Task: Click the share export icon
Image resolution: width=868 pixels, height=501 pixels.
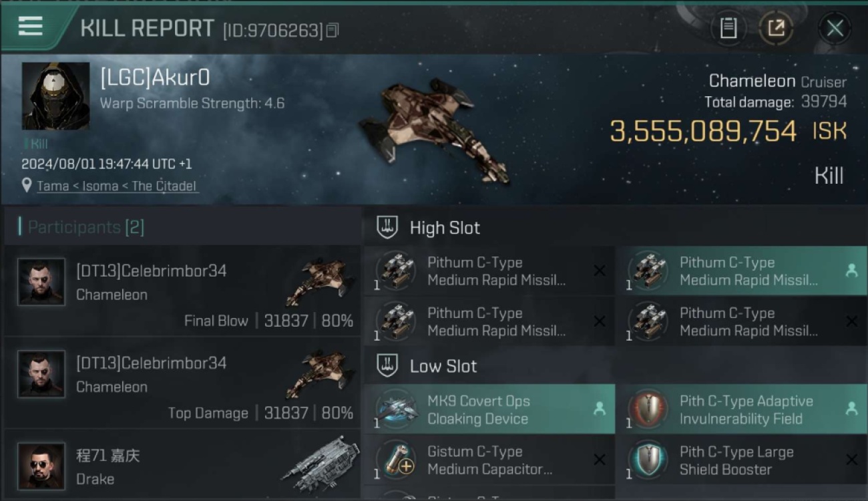Action: pos(775,28)
